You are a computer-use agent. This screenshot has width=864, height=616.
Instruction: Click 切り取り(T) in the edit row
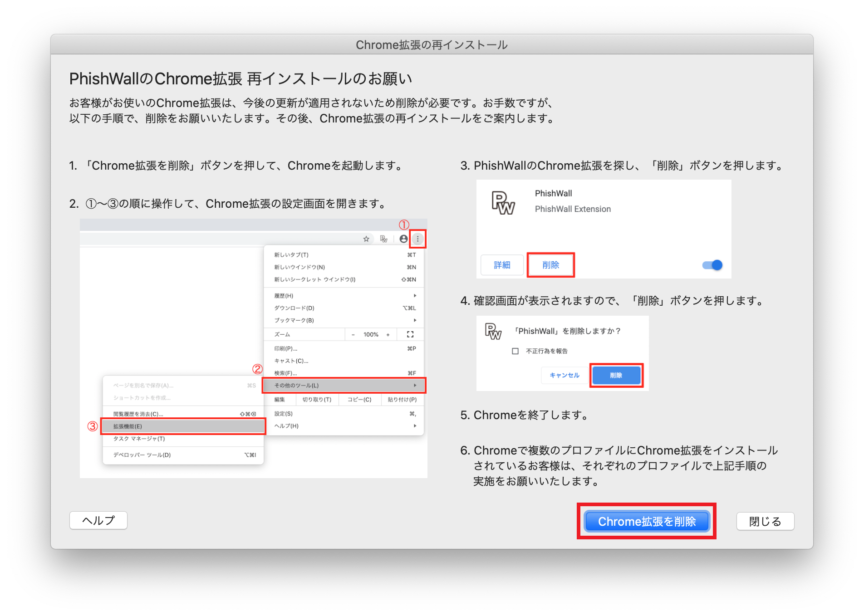[317, 400]
